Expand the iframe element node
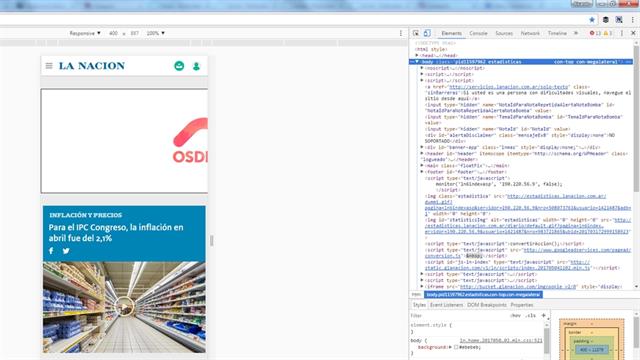Image resolution: width=640 pixels, height=360 pixels. coord(422,286)
